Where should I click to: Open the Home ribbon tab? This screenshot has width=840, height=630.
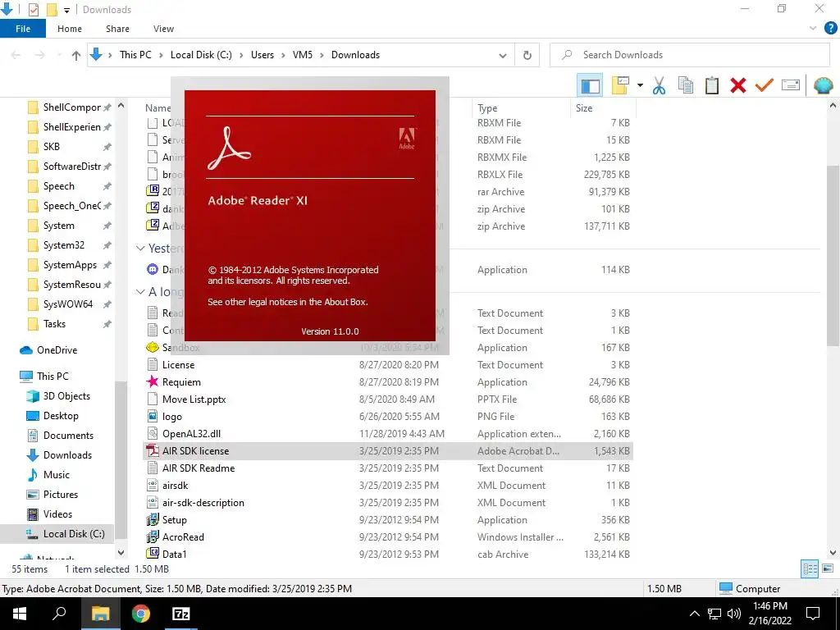[70, 29]
